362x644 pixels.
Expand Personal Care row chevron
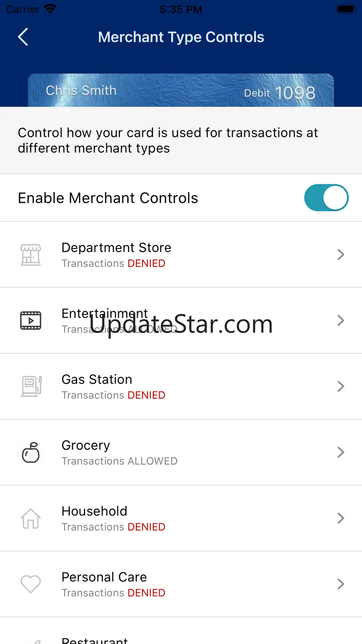[x=341, y=584]
